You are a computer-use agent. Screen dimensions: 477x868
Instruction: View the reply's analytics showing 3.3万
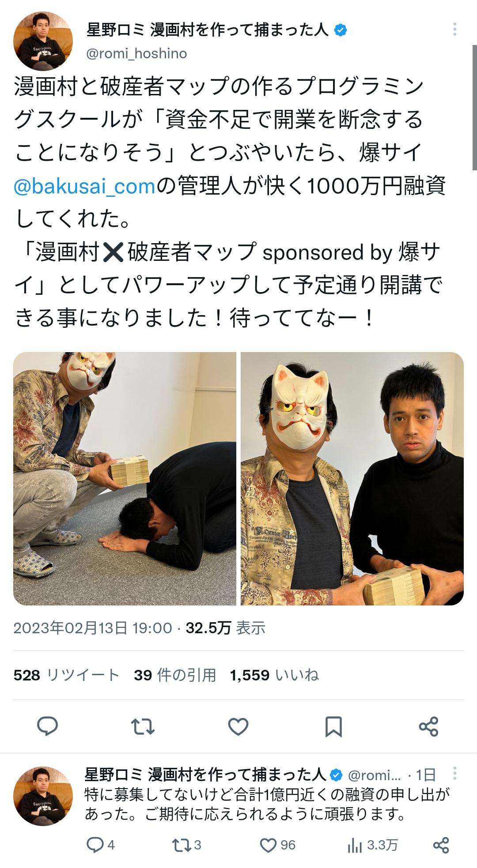[372, 845]
